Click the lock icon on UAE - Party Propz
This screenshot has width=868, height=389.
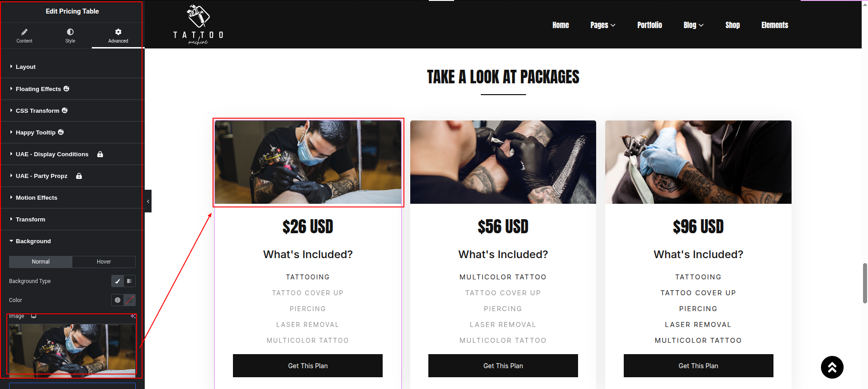[x=79, y=176]
